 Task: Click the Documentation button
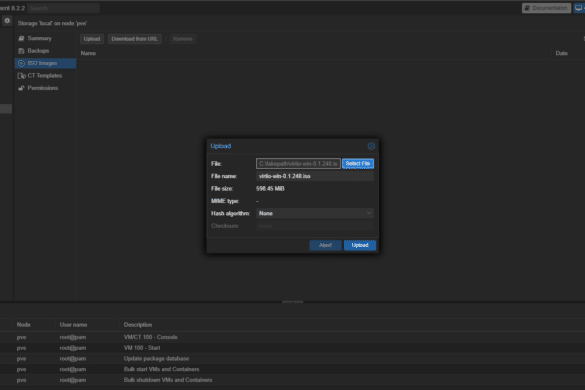tap(546, 8)
